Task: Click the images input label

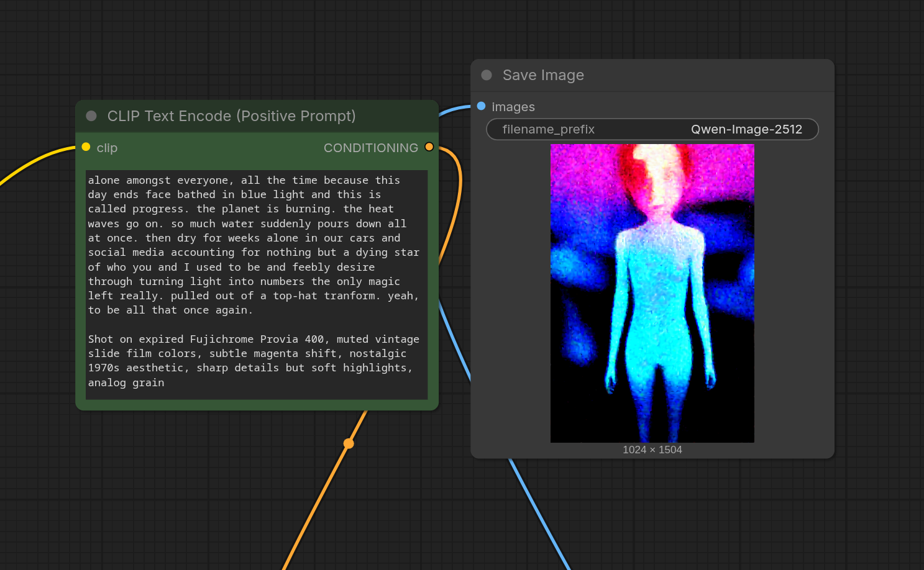Action: (x=513, y=107)
